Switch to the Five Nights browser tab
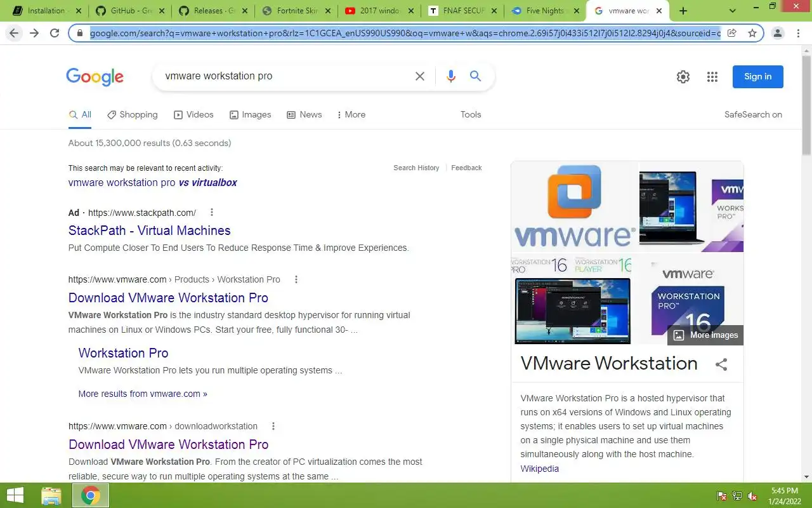This screenshot has height=508, width=812. 545,11
